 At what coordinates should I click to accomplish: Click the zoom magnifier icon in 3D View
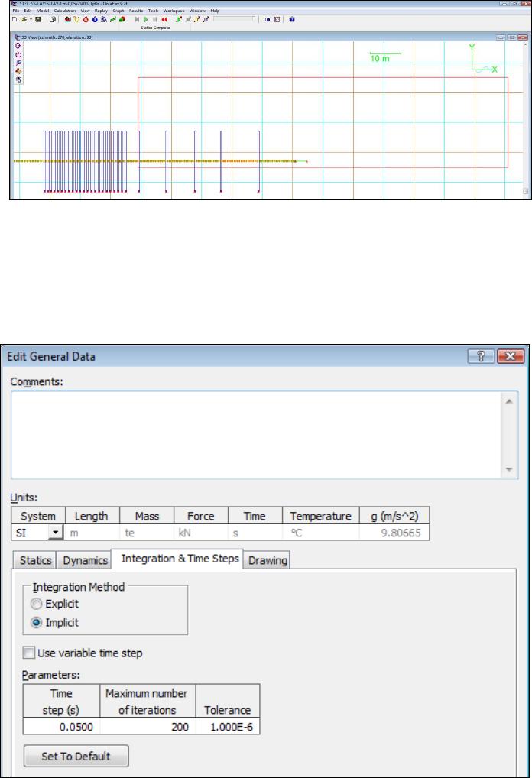tap(18, 63)
